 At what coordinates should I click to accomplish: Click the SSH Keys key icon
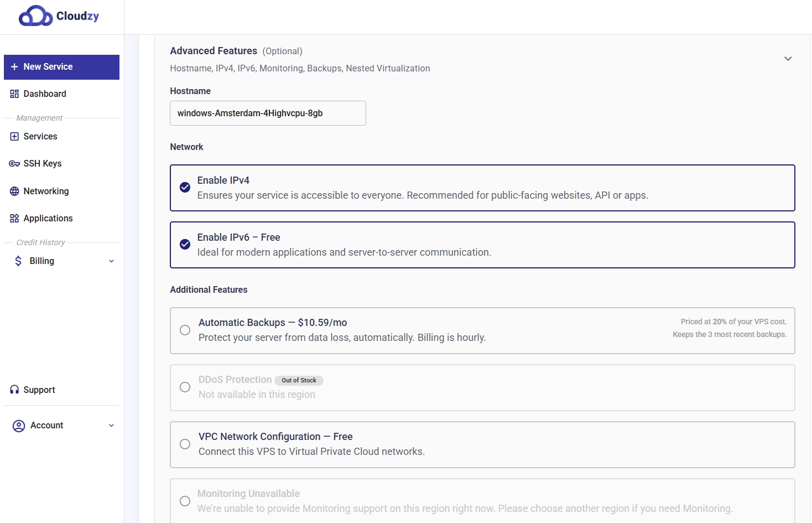coord(14,164)
